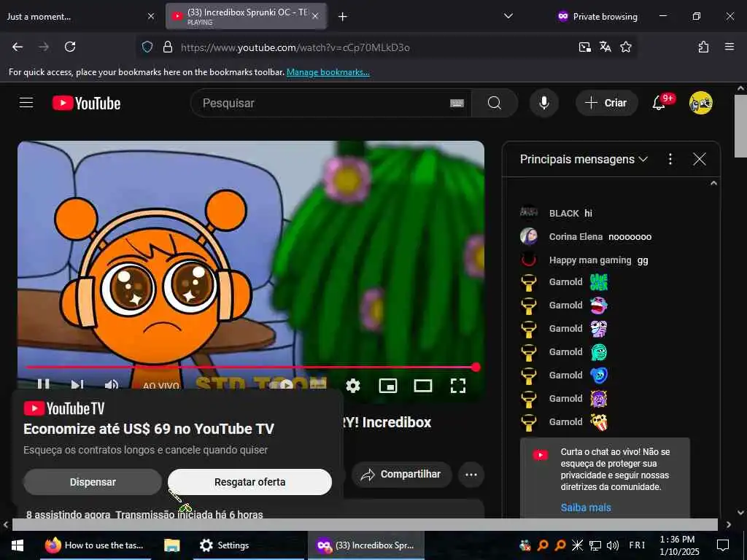Click the site padlock security icon
Screen dimensions: 747x560
coord(167,47)
